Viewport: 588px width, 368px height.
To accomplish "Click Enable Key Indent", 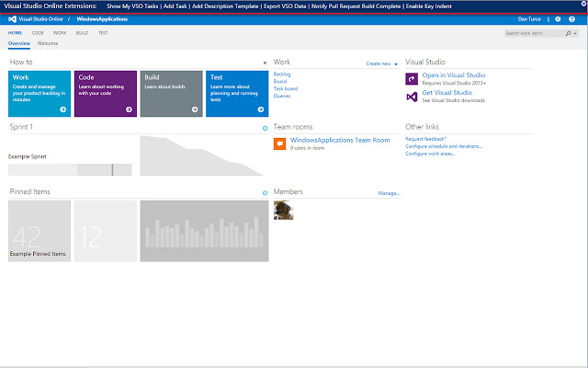I will pos(429,6).
